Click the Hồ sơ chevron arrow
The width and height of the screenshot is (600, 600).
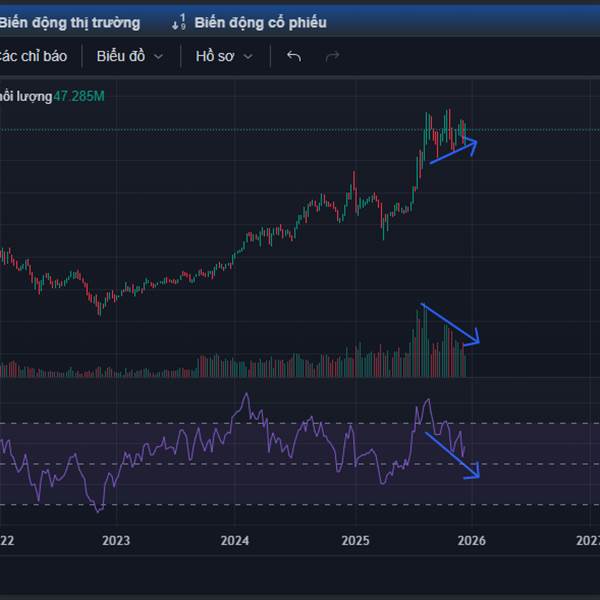(x=248, y=57)
